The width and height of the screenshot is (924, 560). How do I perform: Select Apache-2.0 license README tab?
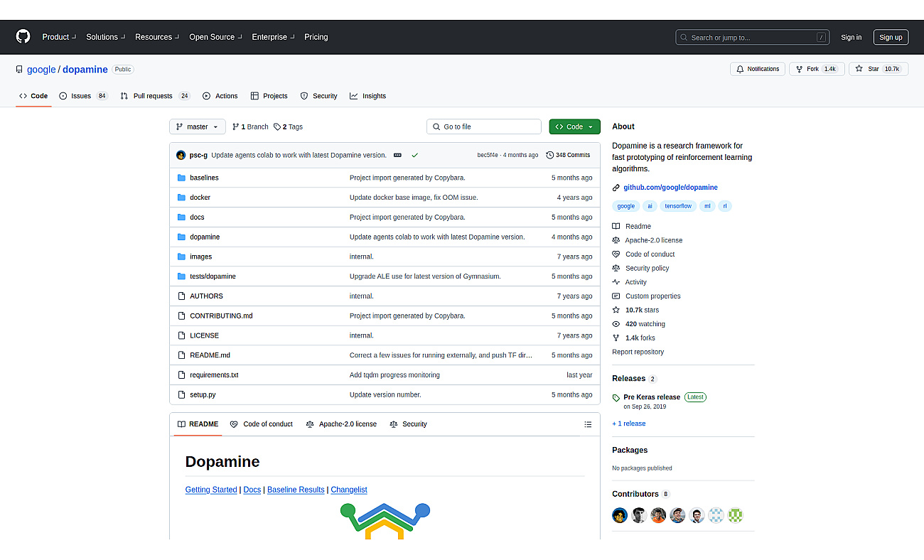tap(341, 424)
